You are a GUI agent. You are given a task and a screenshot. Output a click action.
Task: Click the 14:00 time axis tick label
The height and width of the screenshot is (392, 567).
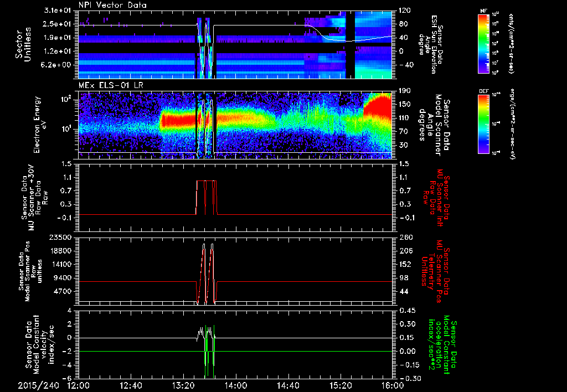(x=235, y=385)
